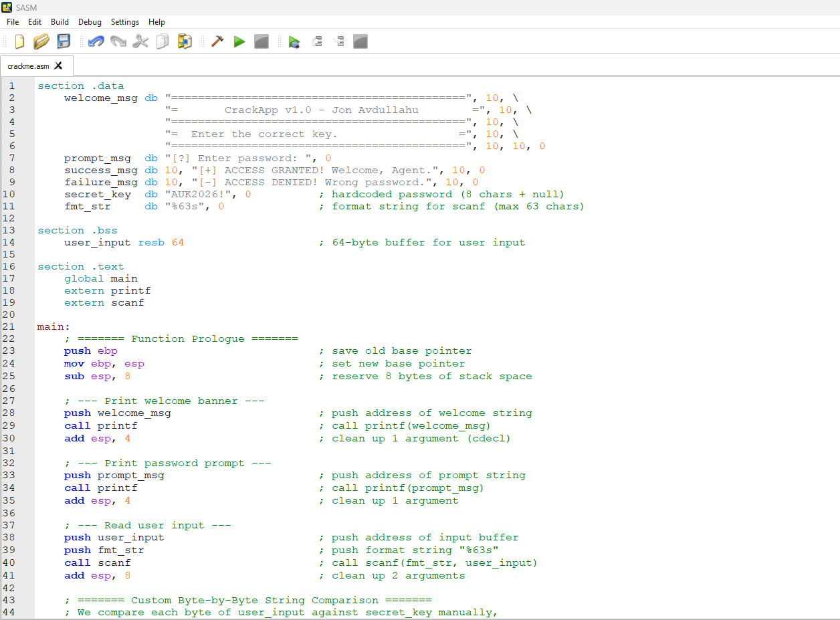The image size is (840, 620).
Task: Open the Build menu
Action: pos(60,22)
